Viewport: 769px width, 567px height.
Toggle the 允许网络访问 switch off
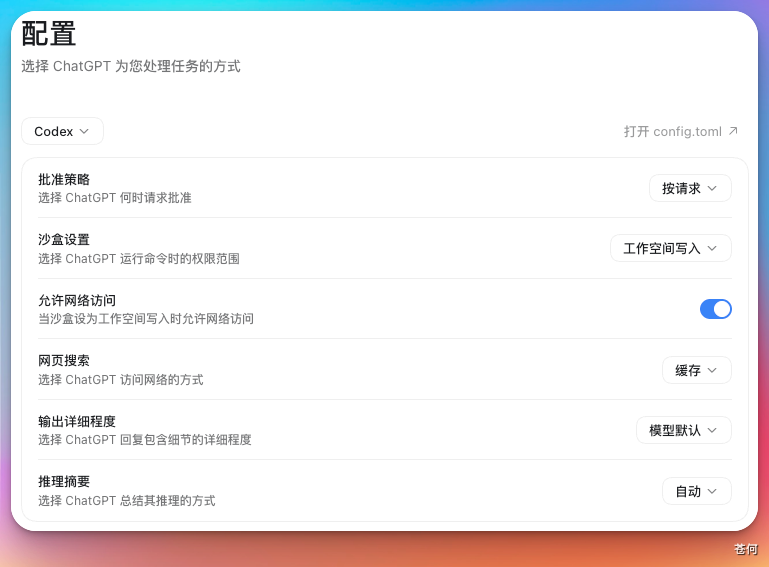(716, 309)
